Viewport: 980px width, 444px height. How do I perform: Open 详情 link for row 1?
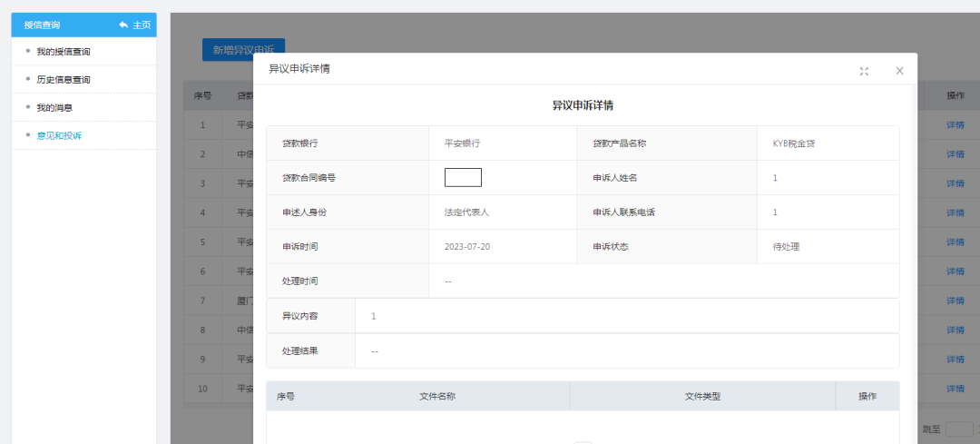pyautogui.click(x=955, y=124)
